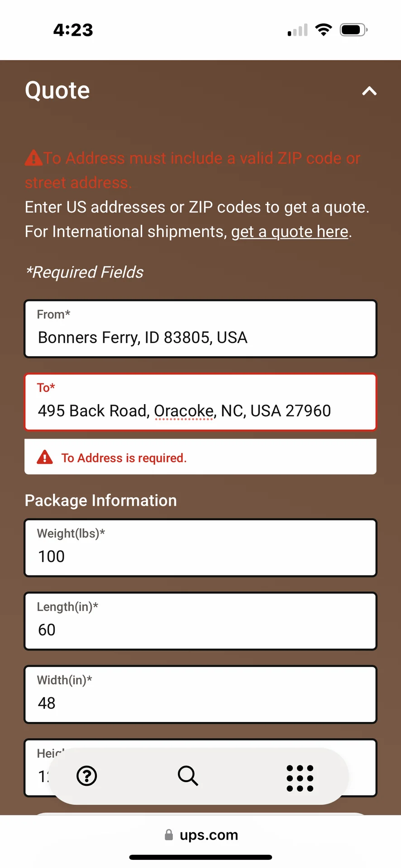Tap the Wi-Fi status icon

324,30
